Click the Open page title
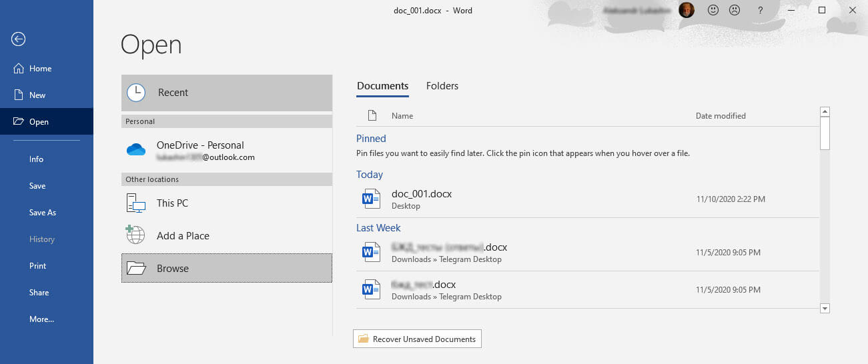 point(151,45)
